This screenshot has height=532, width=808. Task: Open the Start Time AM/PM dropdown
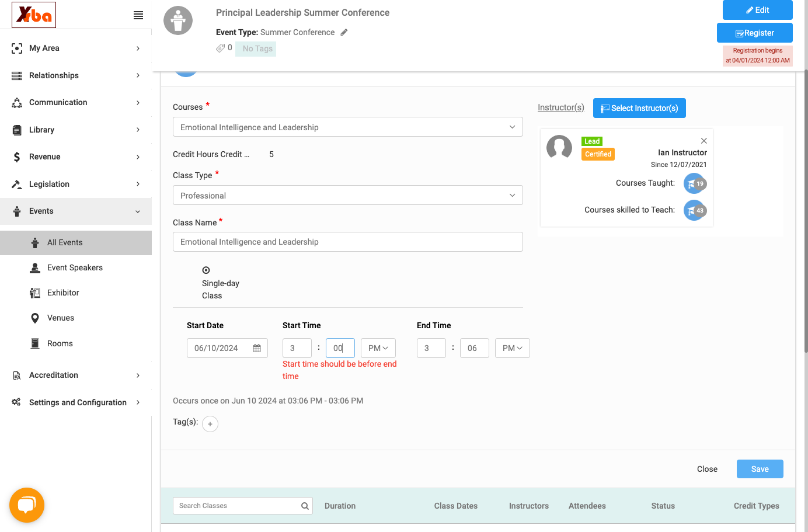click(378, 348)
